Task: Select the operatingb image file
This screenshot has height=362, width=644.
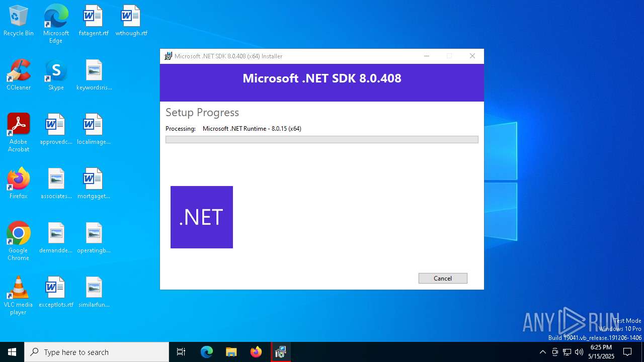Action: [x=94, y=238]
